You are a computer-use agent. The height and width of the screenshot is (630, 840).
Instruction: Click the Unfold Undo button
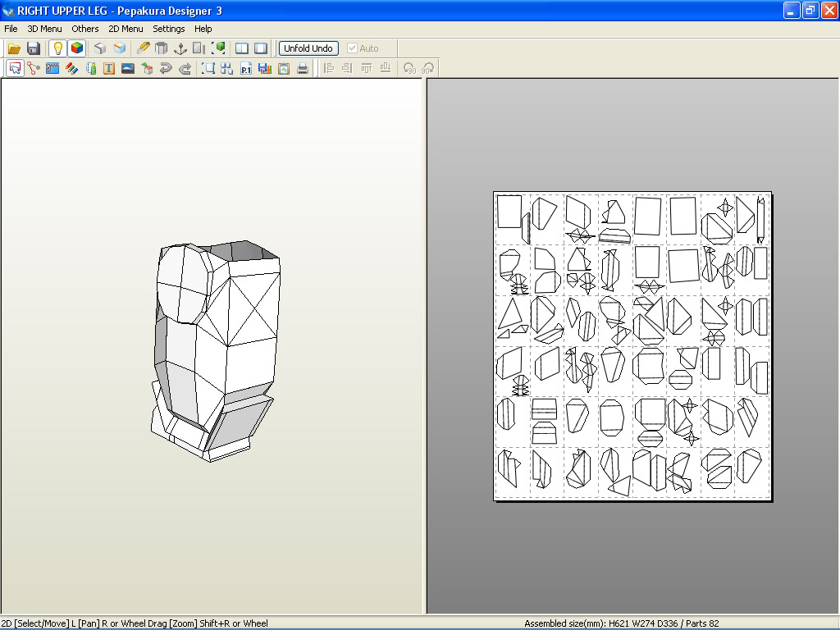click(x=308, y=48)
